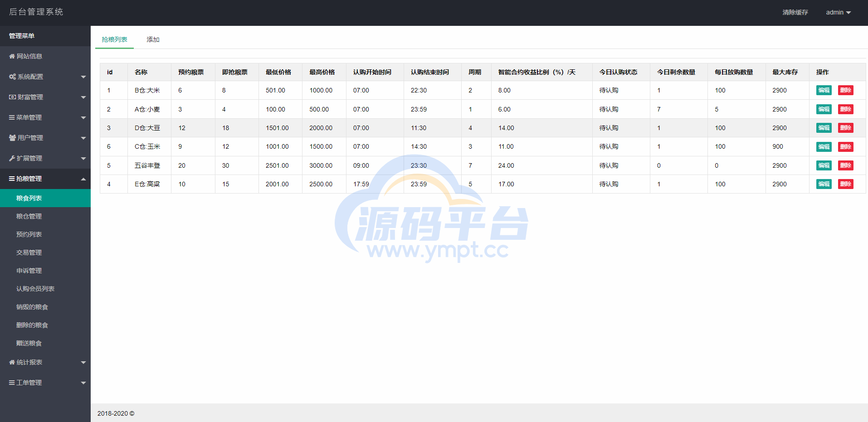This screenshot has width=868, height=422.
Task: Expand the 扩展管理 menu arrow
Action: click(x=83, y=159)
